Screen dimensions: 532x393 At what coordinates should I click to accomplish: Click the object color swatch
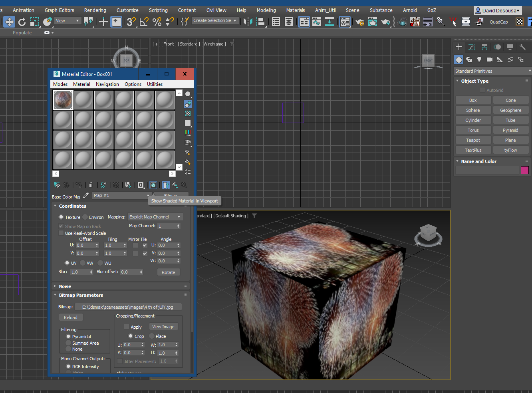click(x=525, y=170)
